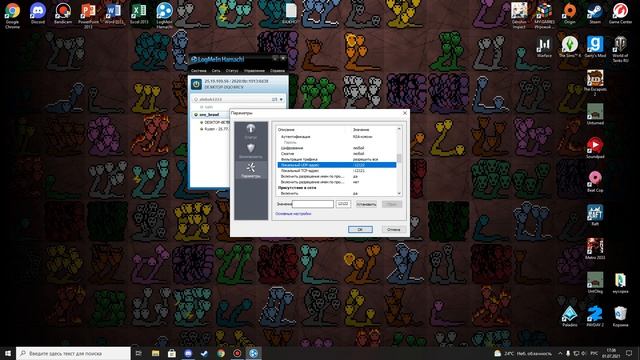Open Soundpad desktop shortcut
This screenshot has height=360, width=640.
(x=595, y=148)
